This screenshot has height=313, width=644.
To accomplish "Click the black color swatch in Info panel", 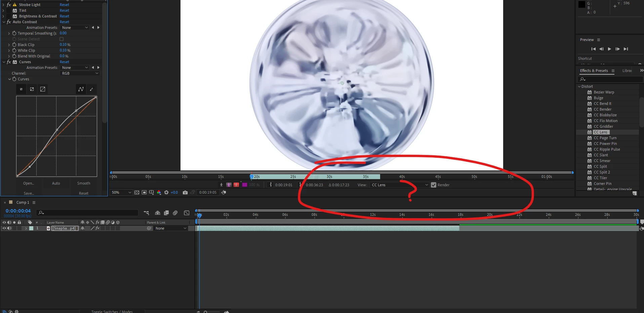I will 582,4.
